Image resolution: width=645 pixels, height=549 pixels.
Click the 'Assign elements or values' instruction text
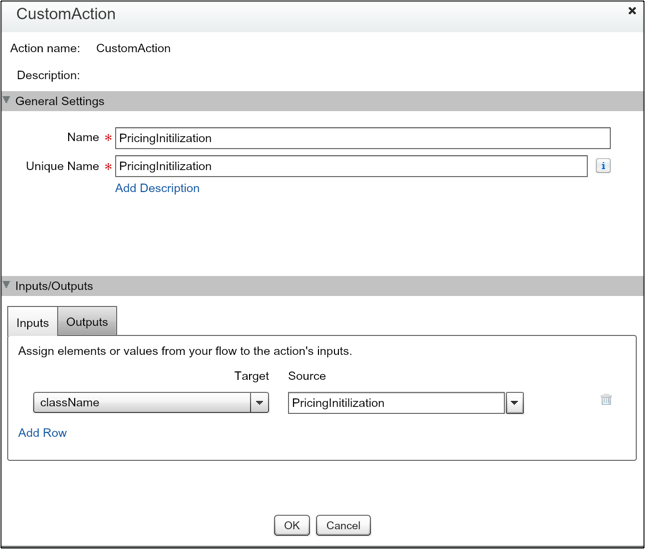pos(185,351)
